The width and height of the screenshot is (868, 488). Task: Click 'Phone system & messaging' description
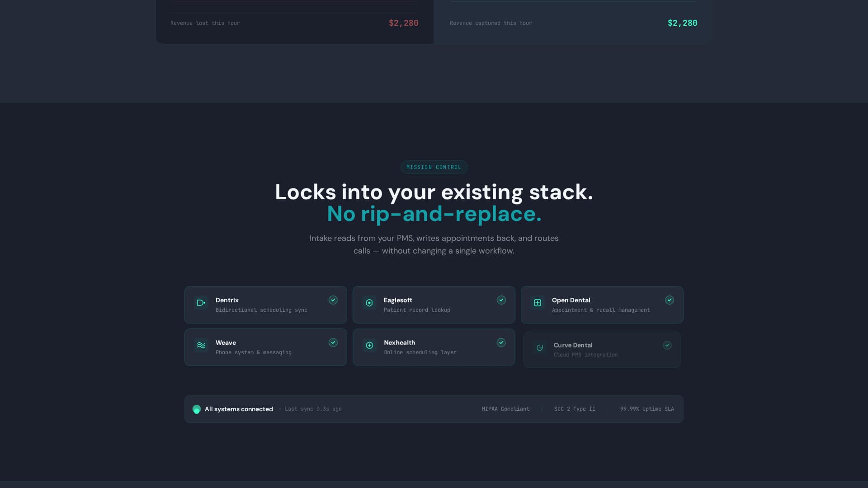pyautogui.click(x=254, y=352)
